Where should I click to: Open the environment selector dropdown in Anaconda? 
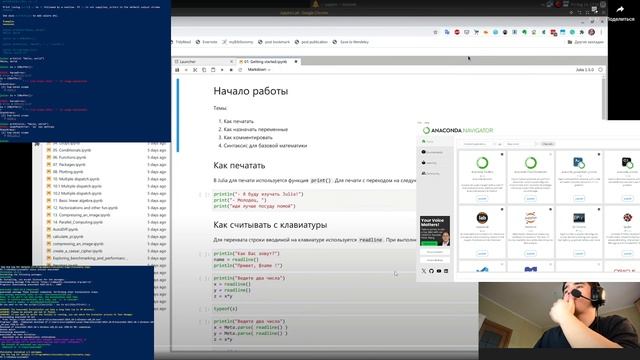[x=521, y=144]
